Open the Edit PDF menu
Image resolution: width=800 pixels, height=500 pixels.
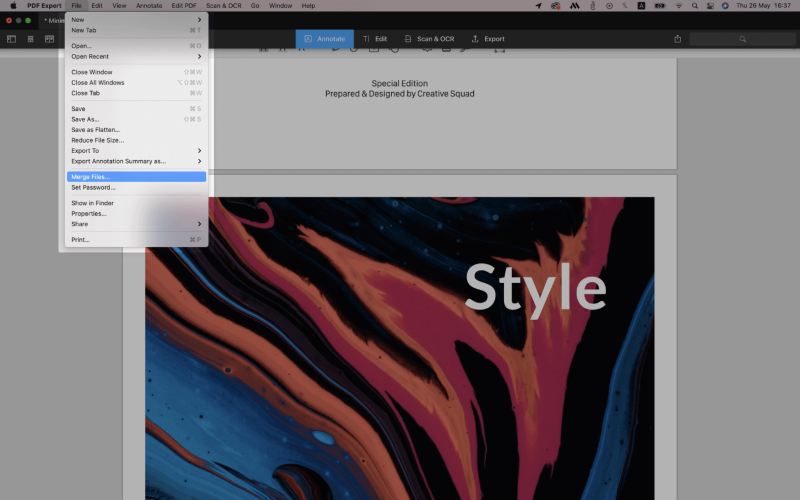pos(184,6)
